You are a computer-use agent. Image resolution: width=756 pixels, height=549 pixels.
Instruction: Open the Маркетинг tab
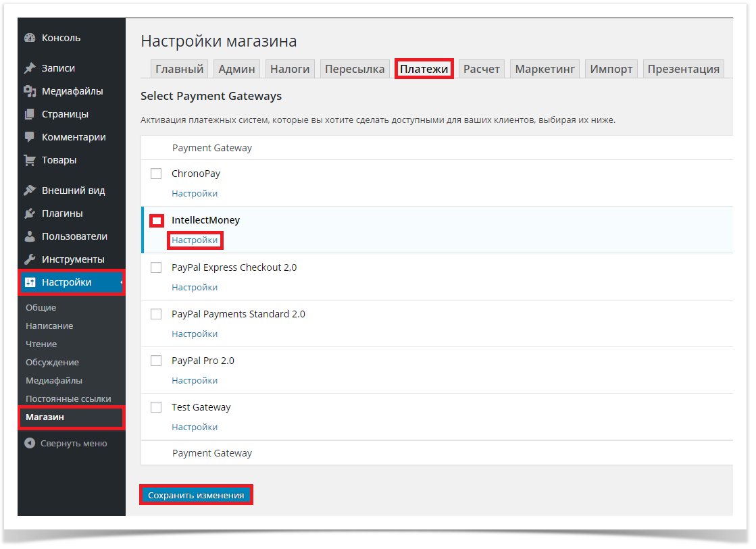545,69
